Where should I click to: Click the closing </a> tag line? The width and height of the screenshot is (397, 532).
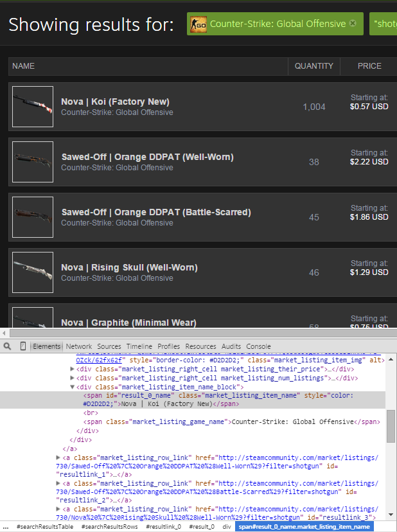(70, 448)
